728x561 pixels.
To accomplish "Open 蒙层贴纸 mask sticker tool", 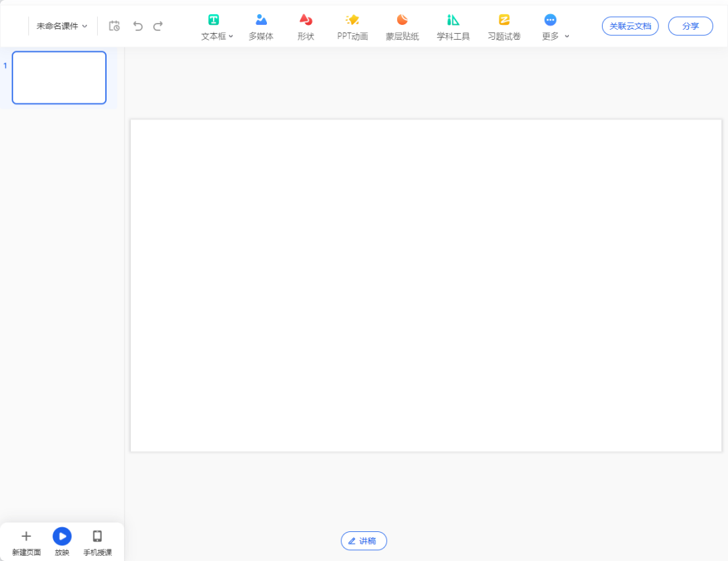I will (402, 26).
